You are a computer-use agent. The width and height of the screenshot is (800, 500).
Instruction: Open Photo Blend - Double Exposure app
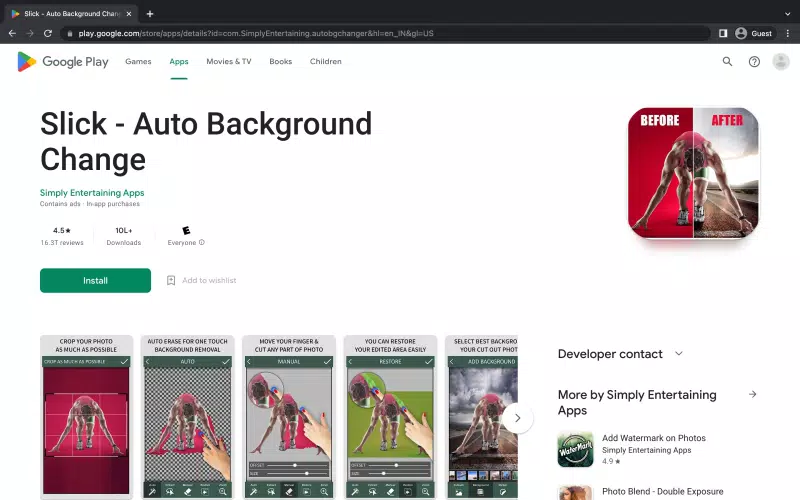pyautogui.click(x=662, y=491)
